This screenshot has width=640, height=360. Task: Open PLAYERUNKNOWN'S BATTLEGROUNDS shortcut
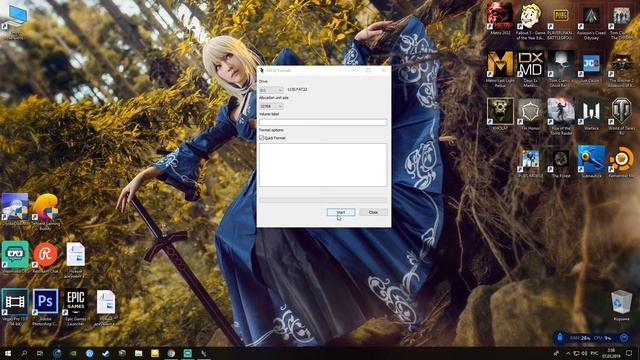[x=561, y=21]
